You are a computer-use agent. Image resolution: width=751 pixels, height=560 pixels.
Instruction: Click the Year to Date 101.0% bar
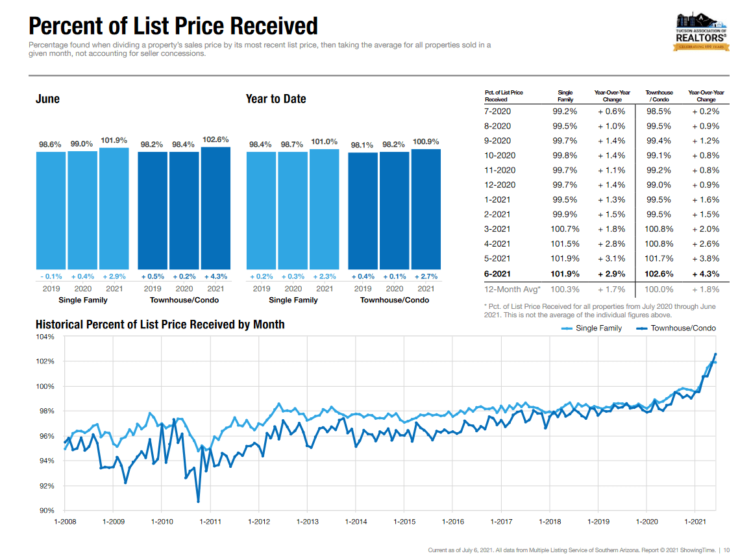tap(325, 208)
